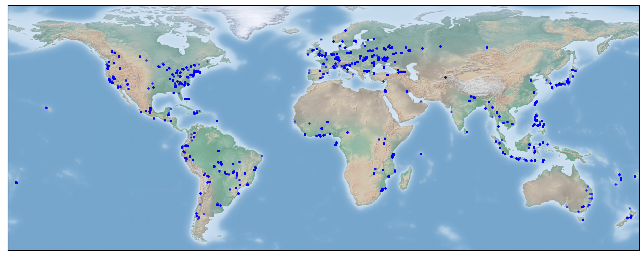The image size is (644, 258).
Task: Click the lone dot in Central Asia north of Tibet
Action: (445, 77)
